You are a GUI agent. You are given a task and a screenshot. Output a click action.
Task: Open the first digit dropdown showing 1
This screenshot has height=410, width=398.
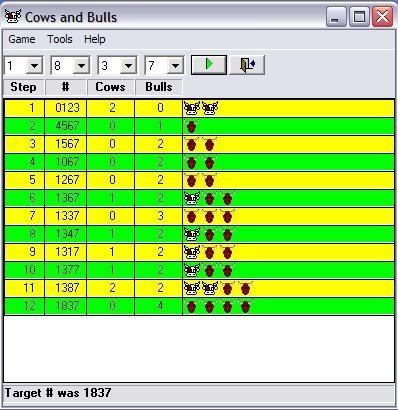coord(34,66)
